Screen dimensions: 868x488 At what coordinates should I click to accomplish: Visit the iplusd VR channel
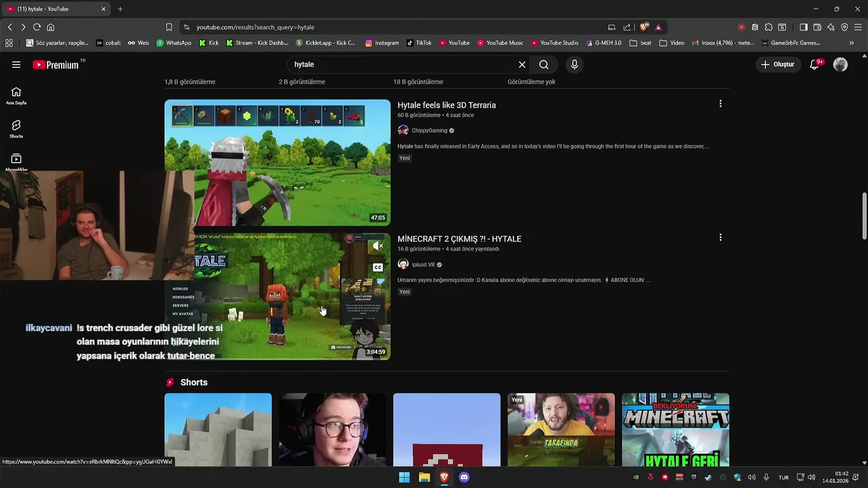[423, 264]
